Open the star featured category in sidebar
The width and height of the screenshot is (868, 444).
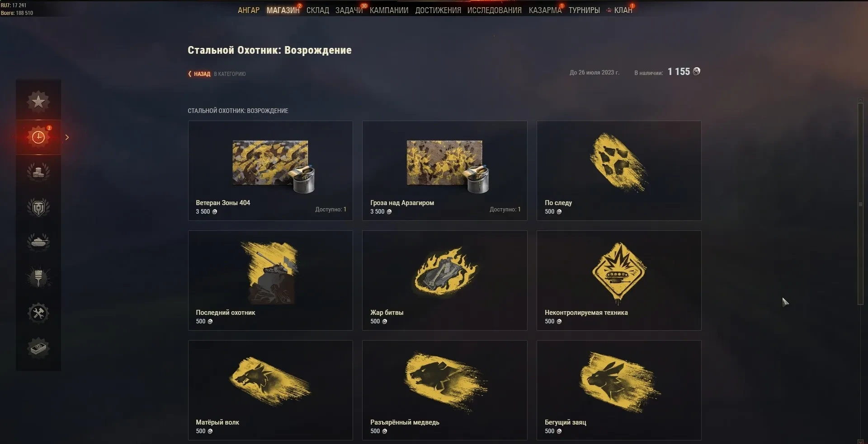(38, 101)
